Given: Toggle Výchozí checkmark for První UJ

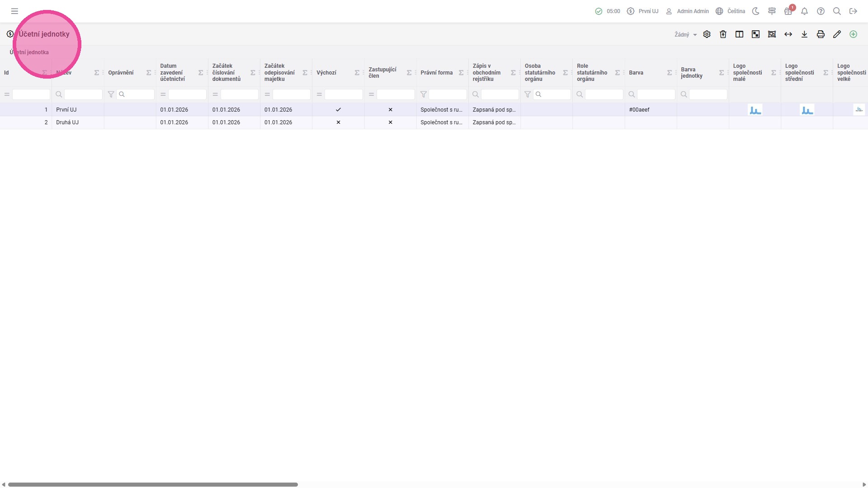Looking at the screenshot, I should click(x=338, y=110).
